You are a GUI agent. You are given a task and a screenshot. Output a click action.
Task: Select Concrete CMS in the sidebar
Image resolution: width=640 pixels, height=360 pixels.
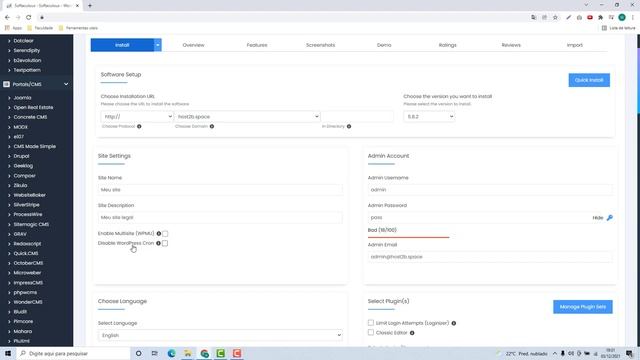[x=30, y=117]
